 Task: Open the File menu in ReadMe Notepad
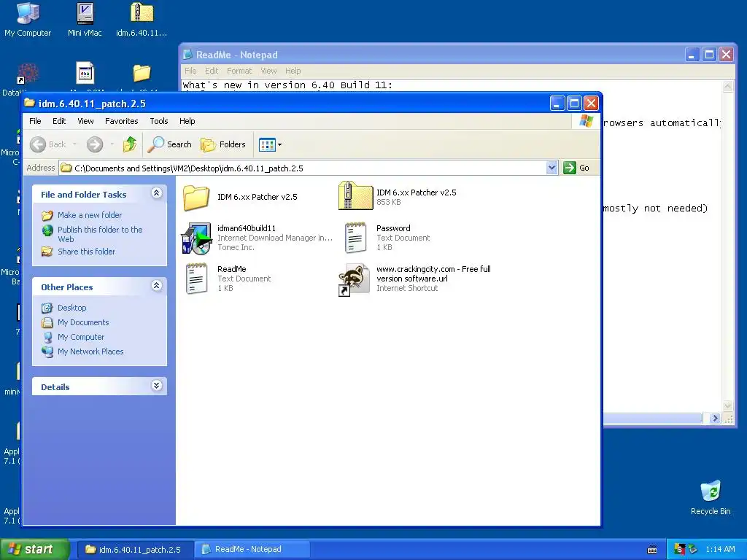190,71
